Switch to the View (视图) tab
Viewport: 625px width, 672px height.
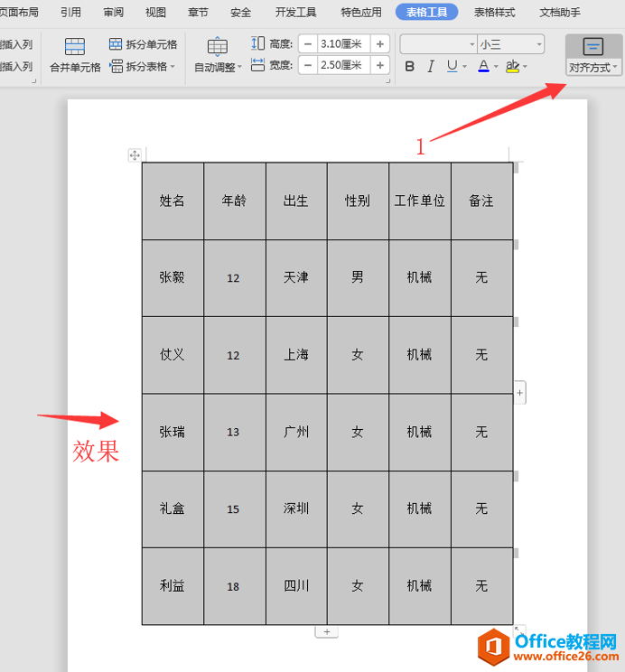(x=155, y=13)
